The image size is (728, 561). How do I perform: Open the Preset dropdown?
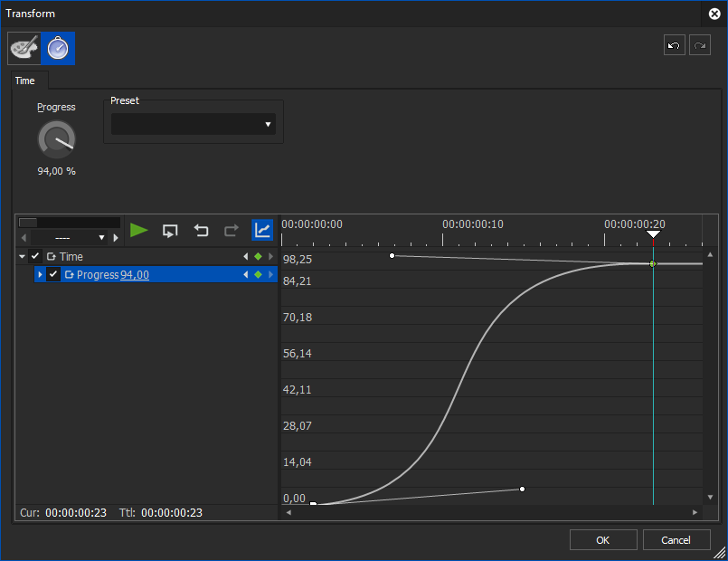point(194,124)
